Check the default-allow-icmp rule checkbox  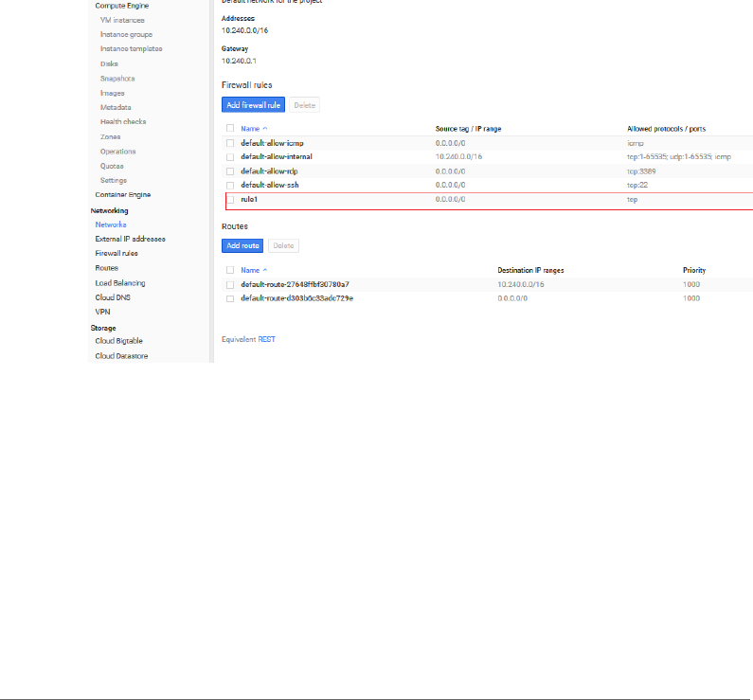pyautogui.click(x=230, y=143)
